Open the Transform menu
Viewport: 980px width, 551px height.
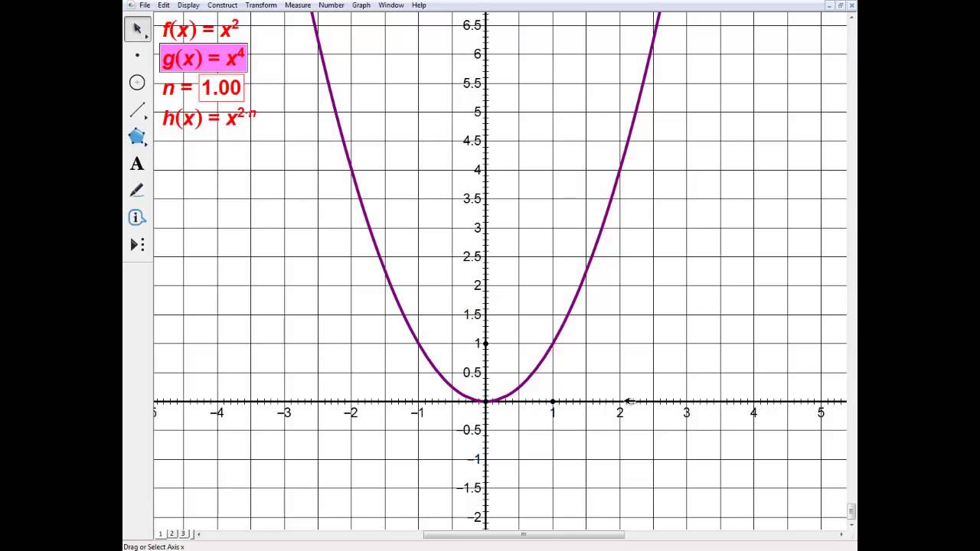(x=261, y=5)
